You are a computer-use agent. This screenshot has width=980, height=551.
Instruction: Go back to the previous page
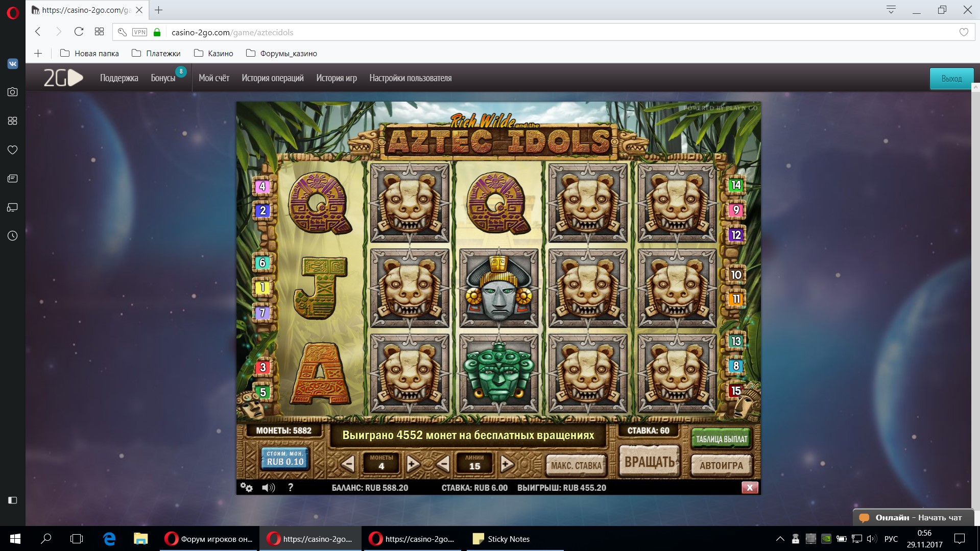(x=38, y=32)
